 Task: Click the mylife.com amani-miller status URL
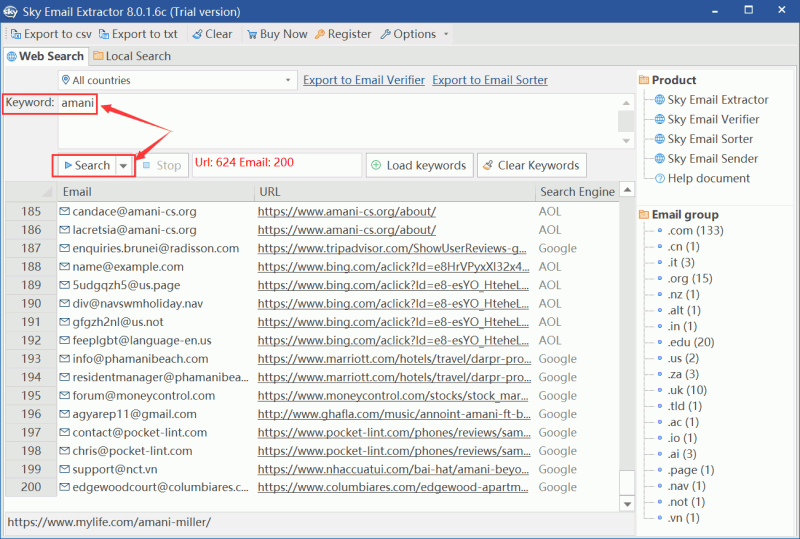coord(109,522)
